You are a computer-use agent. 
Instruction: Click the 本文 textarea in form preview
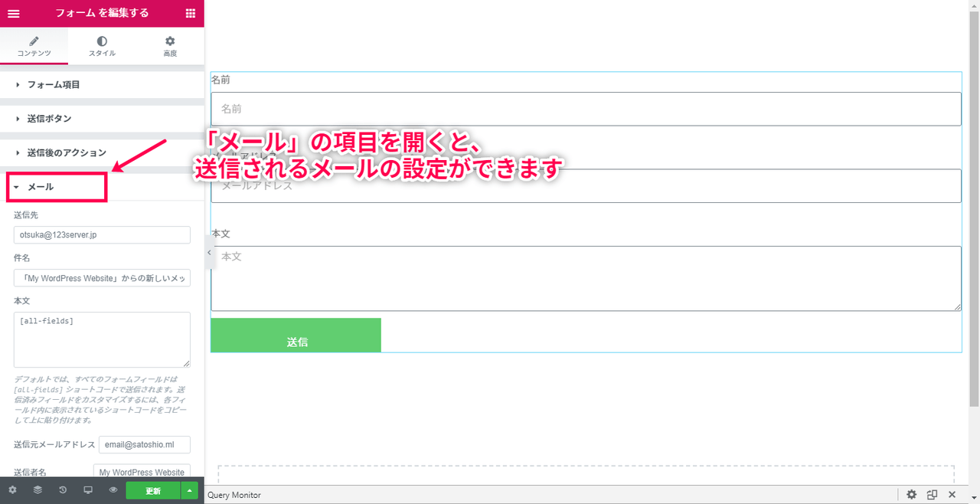586,278
